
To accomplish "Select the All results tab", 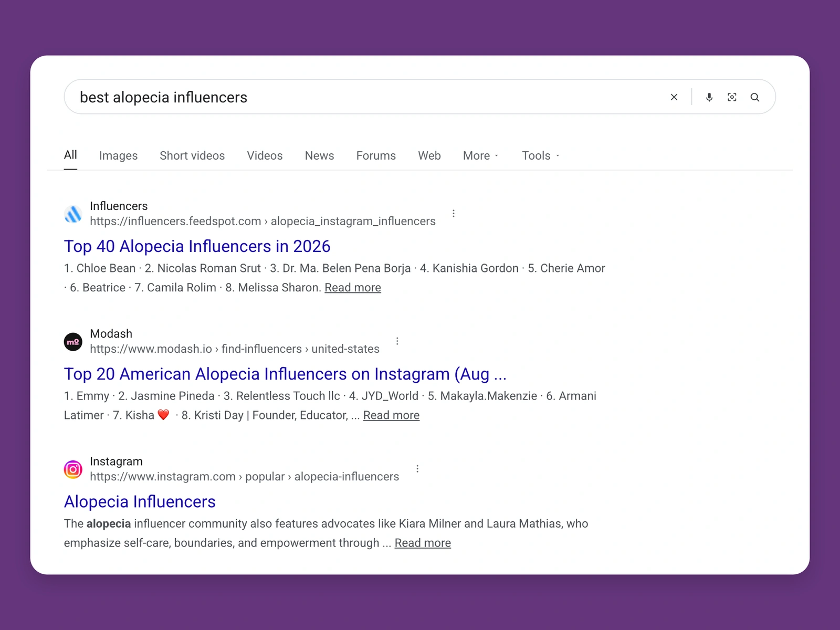I will (70, 155).
